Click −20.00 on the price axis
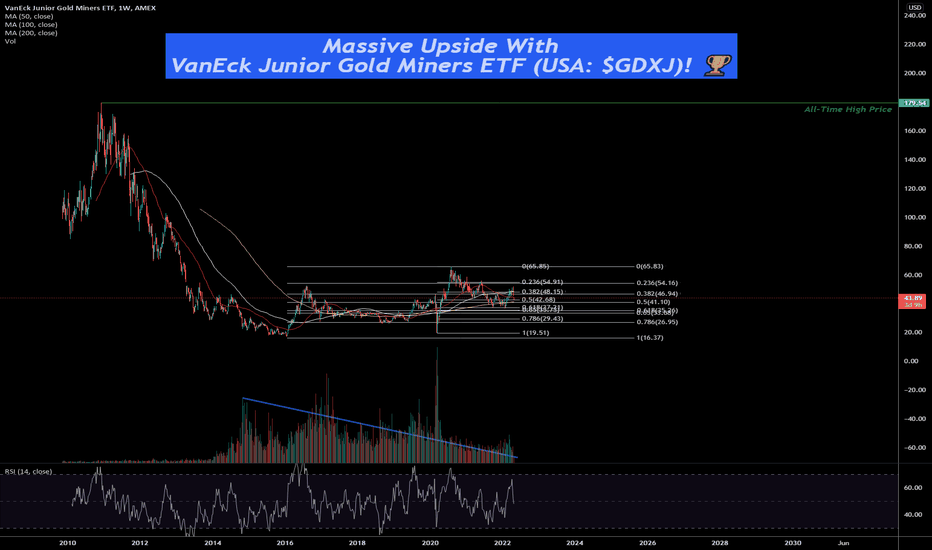The image size is (932, 550). click(x=915, y=390)
